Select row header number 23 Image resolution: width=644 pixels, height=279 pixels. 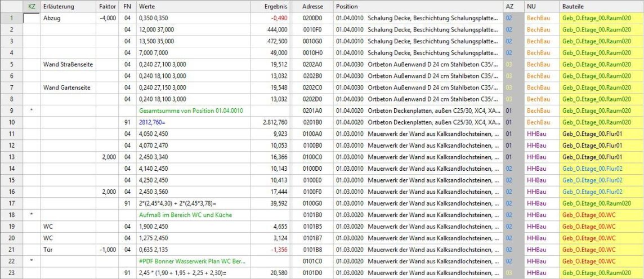pyautogui.click(x=11, y=273)
